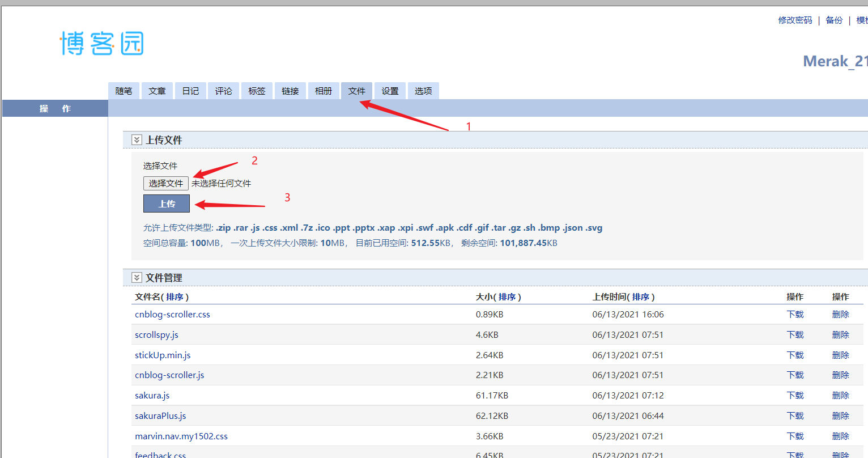Sort files by 上传时间
This screenshot has width=868, height=458.
[x=641, y=296]
